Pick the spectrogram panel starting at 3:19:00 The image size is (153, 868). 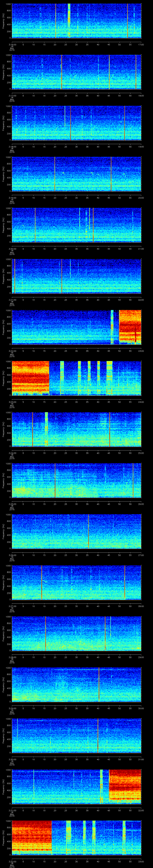point(76,174)
